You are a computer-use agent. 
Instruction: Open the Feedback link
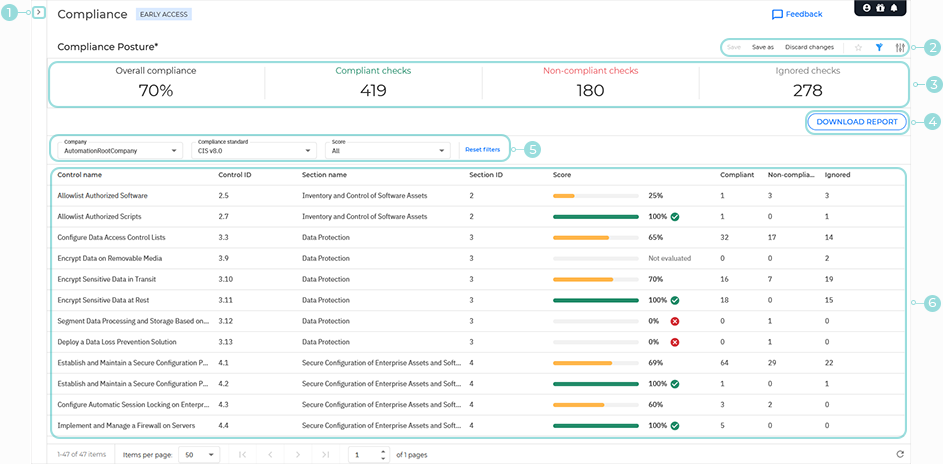click(x=797, y=14)
